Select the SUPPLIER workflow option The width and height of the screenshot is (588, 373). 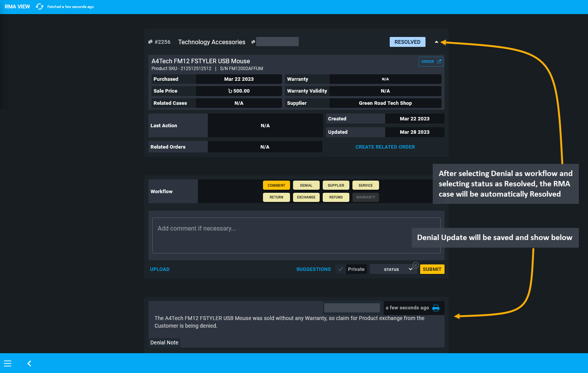click(x=336, y=185)
